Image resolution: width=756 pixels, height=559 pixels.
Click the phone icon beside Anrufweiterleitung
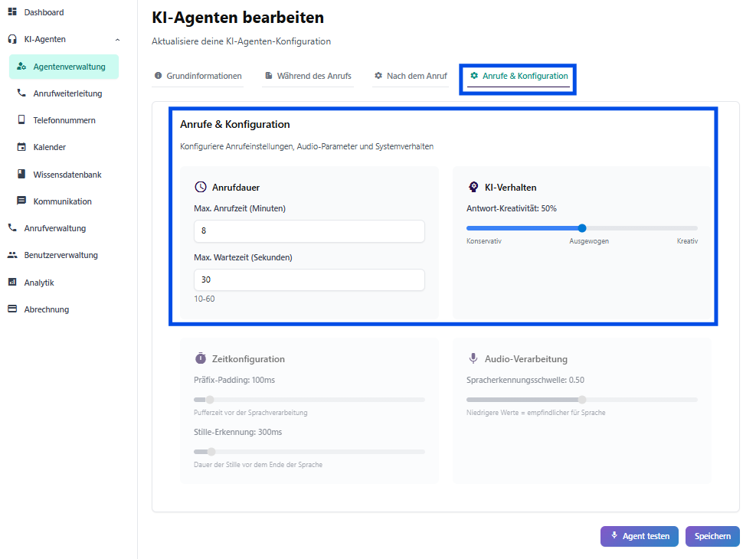coord(21,93)
